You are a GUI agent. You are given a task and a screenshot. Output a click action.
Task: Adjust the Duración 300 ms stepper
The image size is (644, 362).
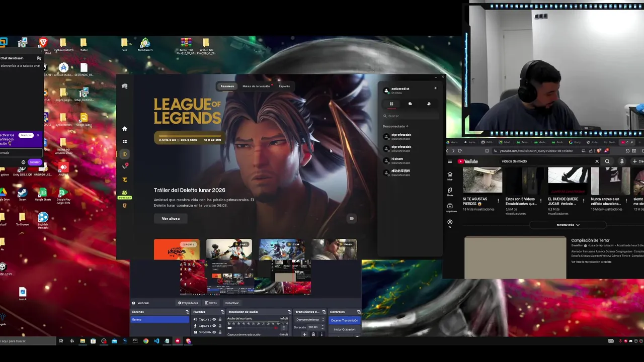tap(323, 327)
